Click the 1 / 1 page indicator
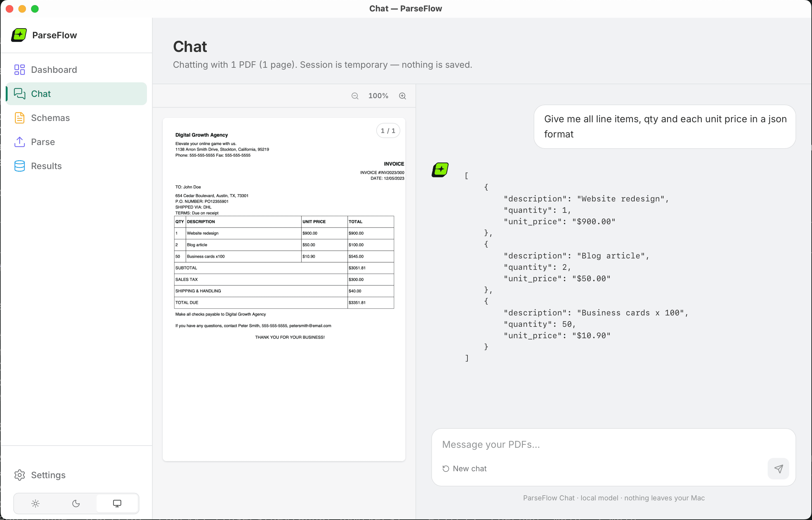812x520 pixels. click(x=388, y=131)
